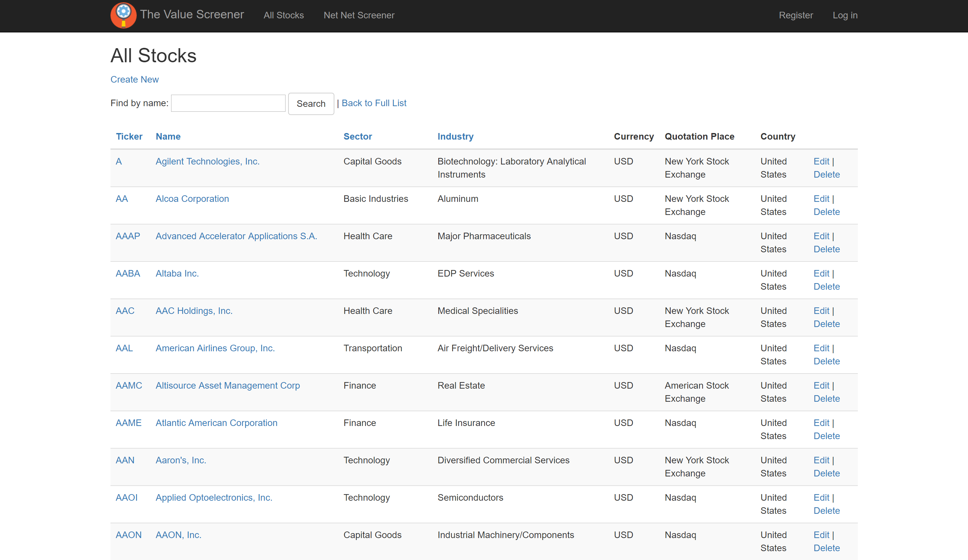Open The Value Screener home link
The width and height of the screenshot is (968, 560).
tap(192, 15)
